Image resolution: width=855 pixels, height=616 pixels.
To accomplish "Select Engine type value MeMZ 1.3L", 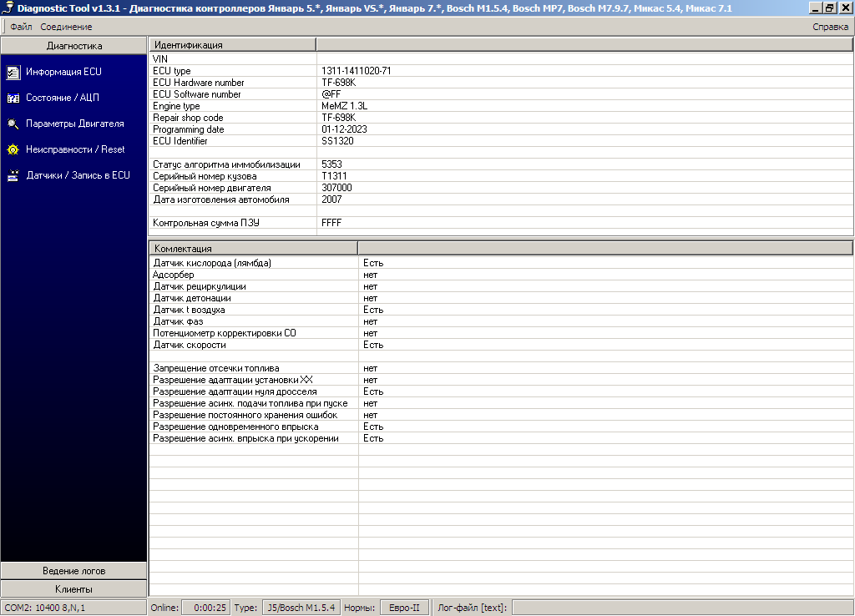I will pos(344,106).
